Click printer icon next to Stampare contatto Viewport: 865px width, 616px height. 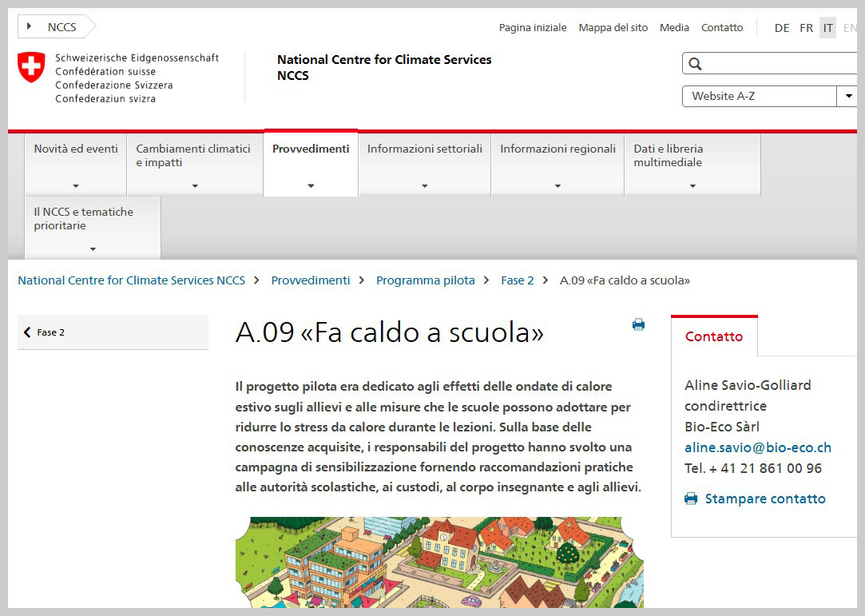(x=691, y=499)
